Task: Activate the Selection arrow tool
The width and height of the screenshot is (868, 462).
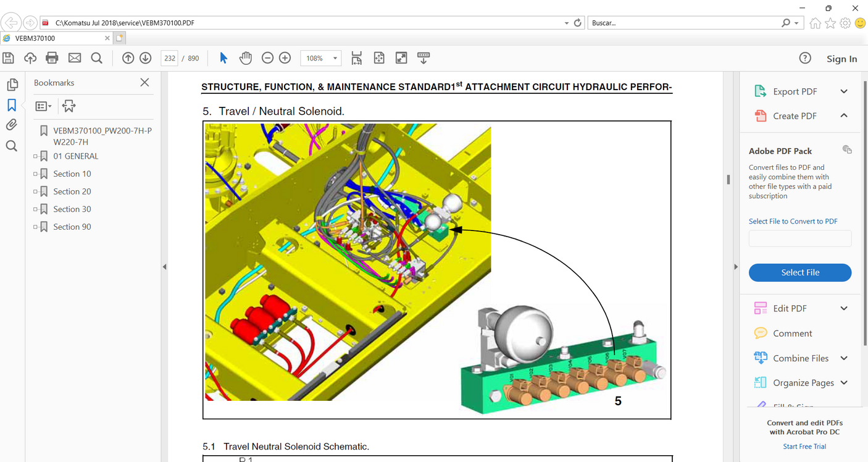Action: click(x=223, y=57)
